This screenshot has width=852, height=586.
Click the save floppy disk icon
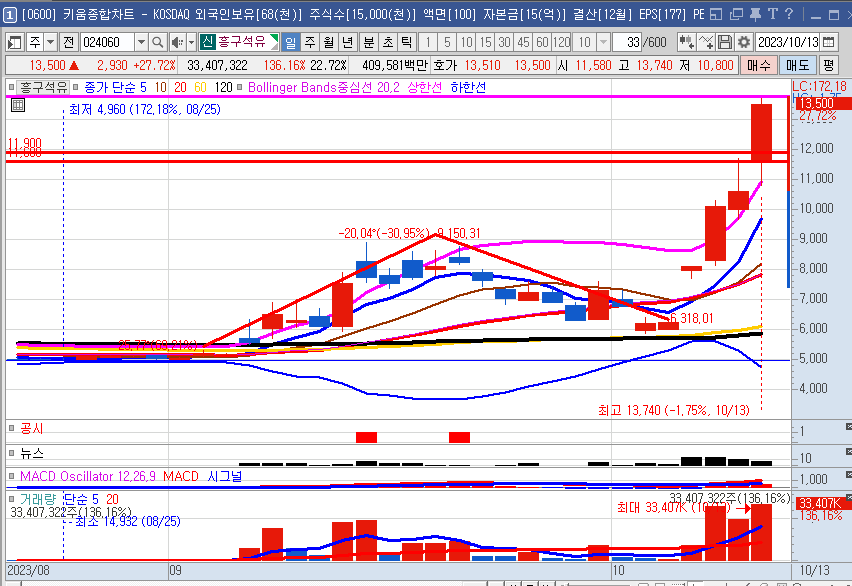click(x=725, y=42)
